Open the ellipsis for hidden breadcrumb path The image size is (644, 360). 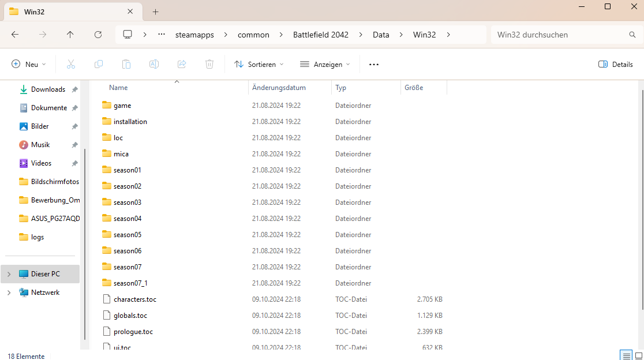162,35
